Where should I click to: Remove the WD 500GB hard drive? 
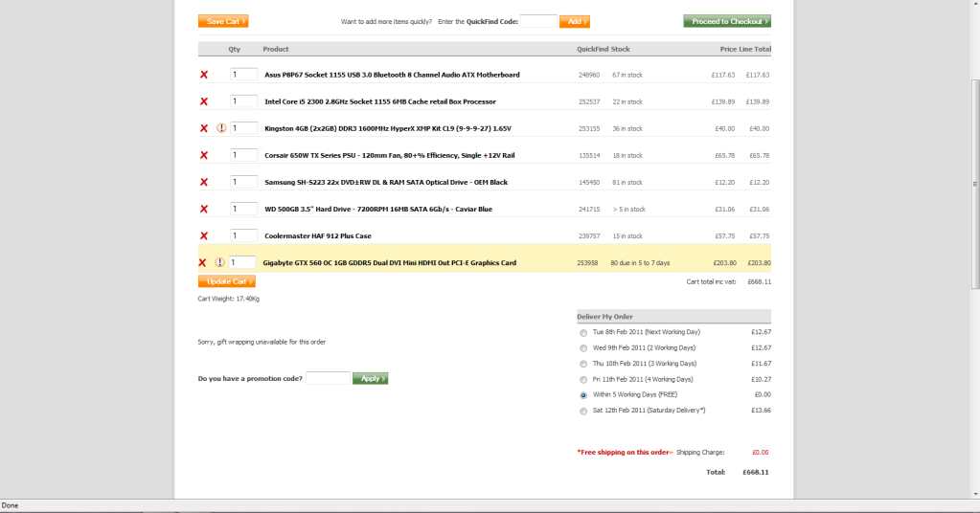point(204,209)
